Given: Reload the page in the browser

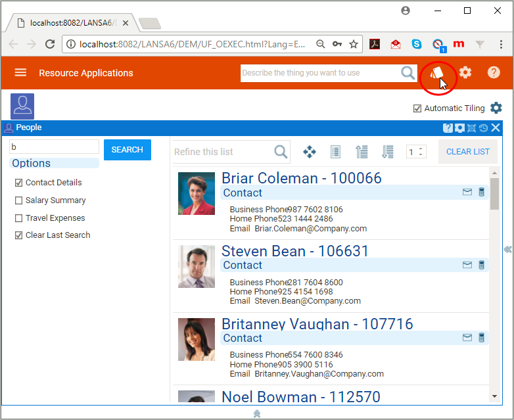Looking at the screenshot, I should click(x=50, y=44).
